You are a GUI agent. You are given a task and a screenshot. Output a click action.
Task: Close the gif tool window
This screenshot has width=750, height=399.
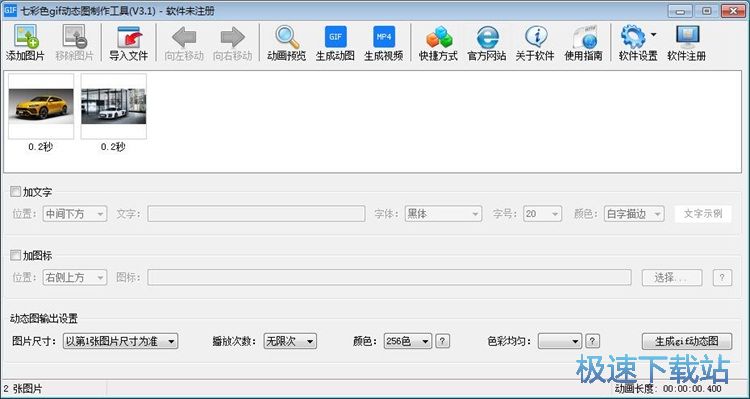click(x=732, y=11)
